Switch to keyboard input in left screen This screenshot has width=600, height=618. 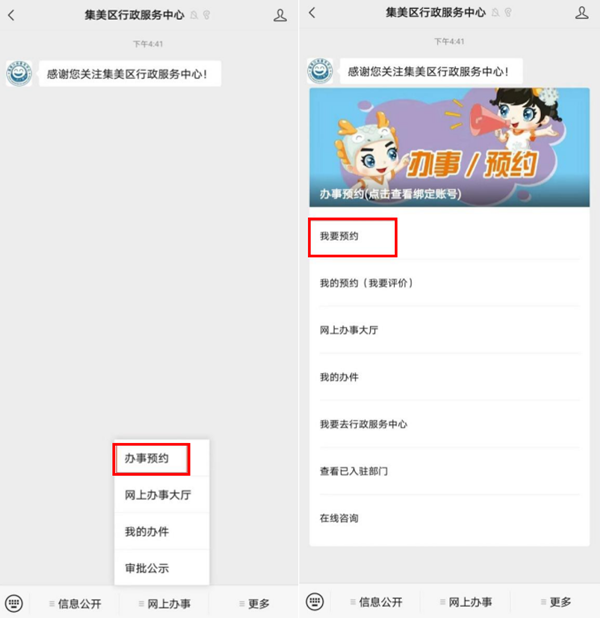[14, 603]
